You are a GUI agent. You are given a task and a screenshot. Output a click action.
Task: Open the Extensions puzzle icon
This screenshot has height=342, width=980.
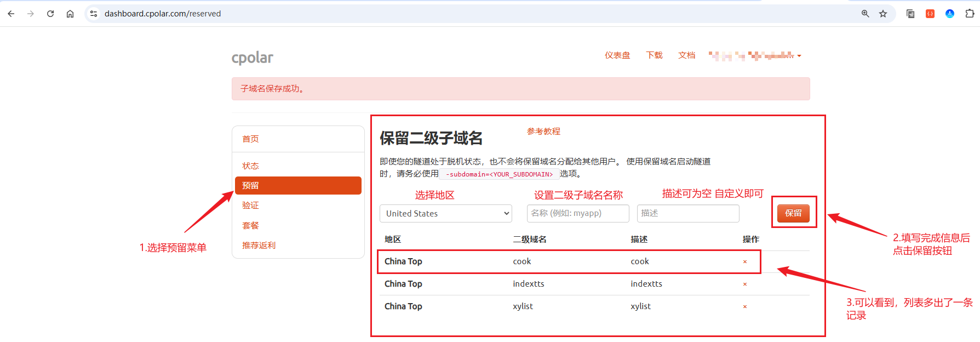click(x=970, y=14)
